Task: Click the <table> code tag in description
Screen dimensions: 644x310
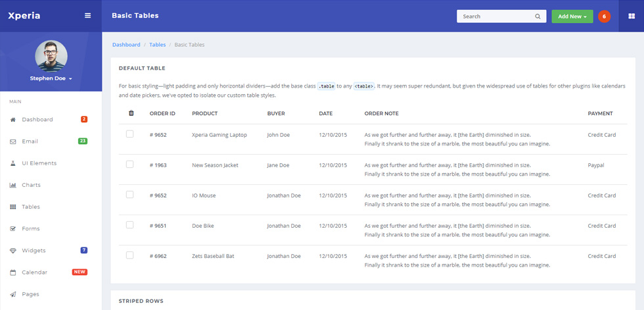Action: [x=364, y=86]
